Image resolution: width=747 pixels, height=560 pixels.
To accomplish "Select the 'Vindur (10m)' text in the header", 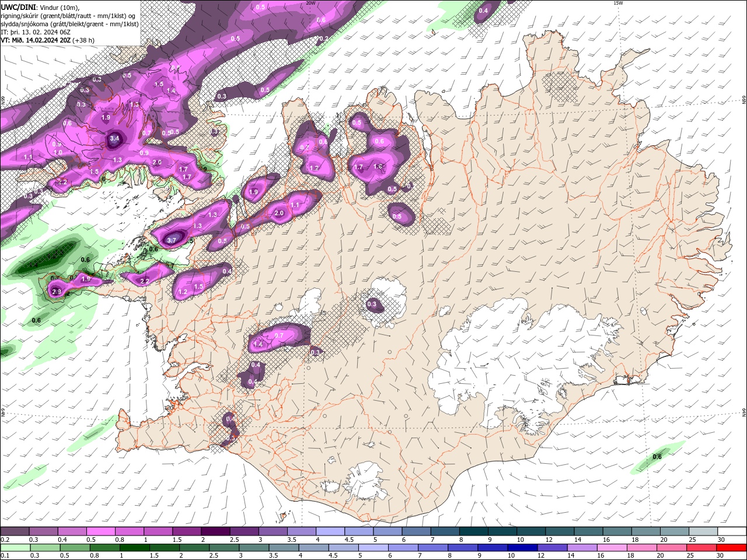I will pyautogui.click(x=60, y=7).
